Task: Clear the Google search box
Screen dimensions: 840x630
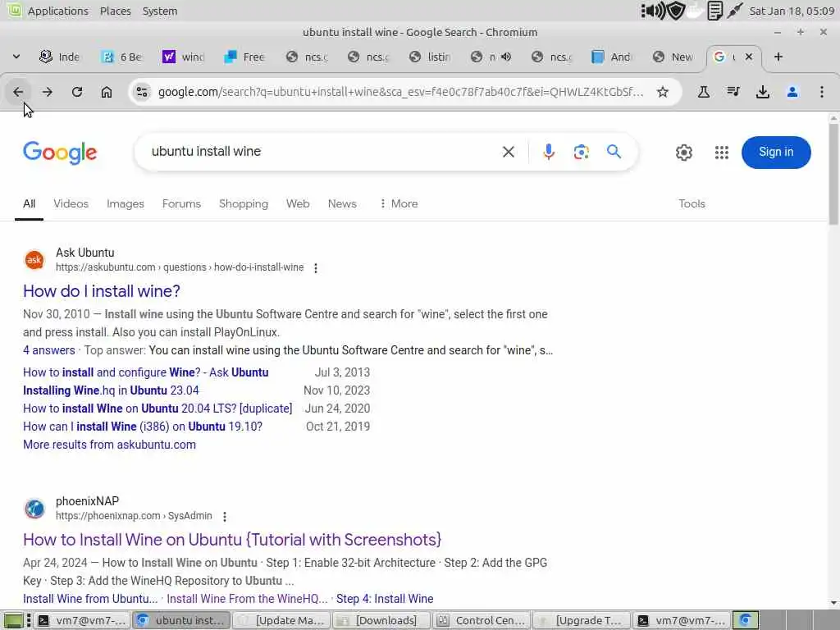Action: pos(509,152)
